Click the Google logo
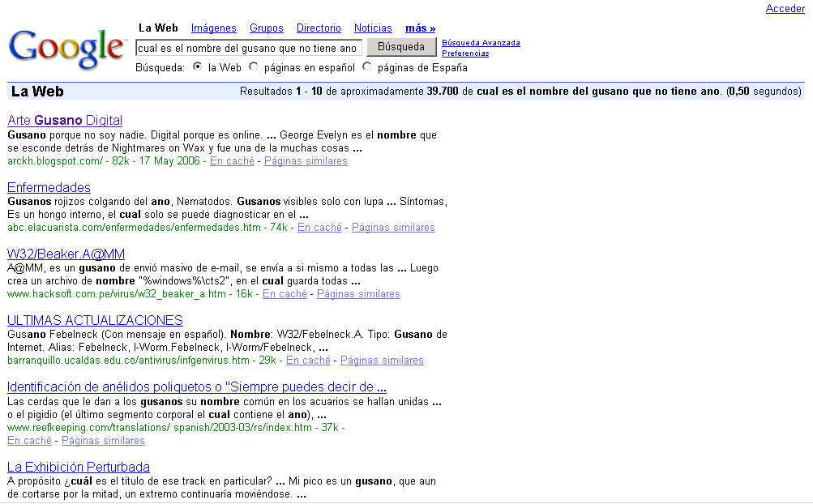This screenshot has height=504, width=813. click(x=67, y=49)
